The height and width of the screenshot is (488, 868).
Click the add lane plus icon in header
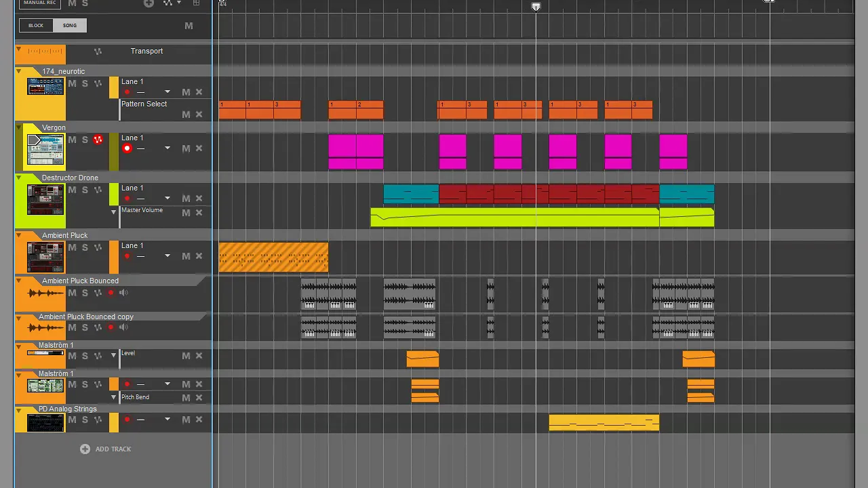(149, 3)
